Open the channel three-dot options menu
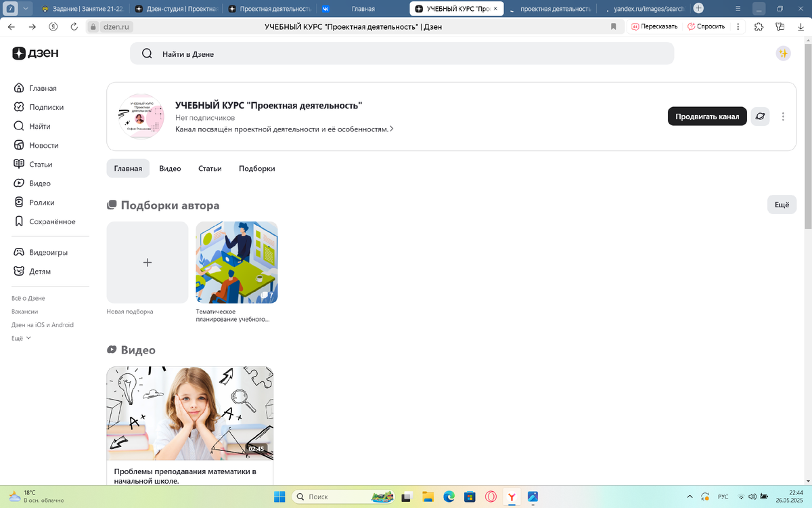 coord(783,117)
